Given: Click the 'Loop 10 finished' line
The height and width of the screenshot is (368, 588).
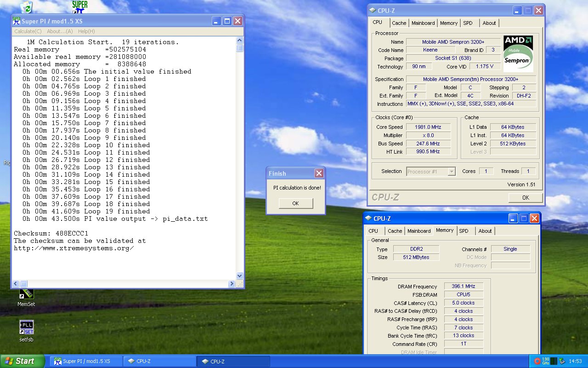Looking at the screenshot, I should (x=86, y=145).
